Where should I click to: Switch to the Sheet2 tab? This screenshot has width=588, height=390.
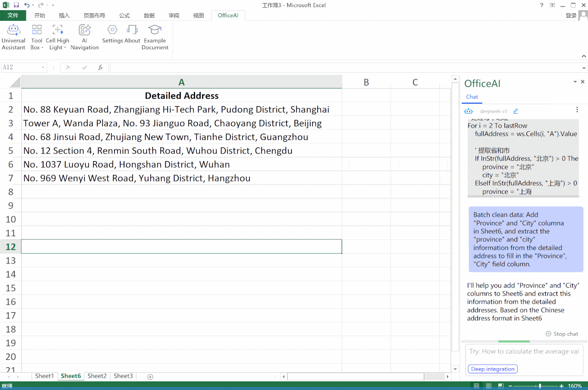(x=97, y=376)
